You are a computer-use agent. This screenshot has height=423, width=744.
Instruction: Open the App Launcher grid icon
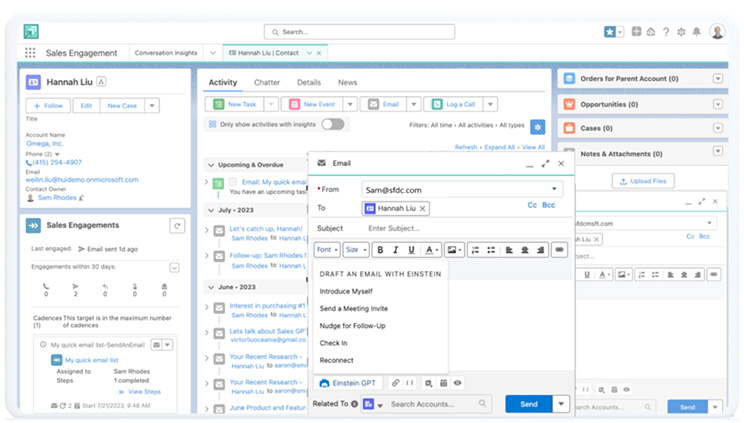pyautogui.click(x=30, y=53)
